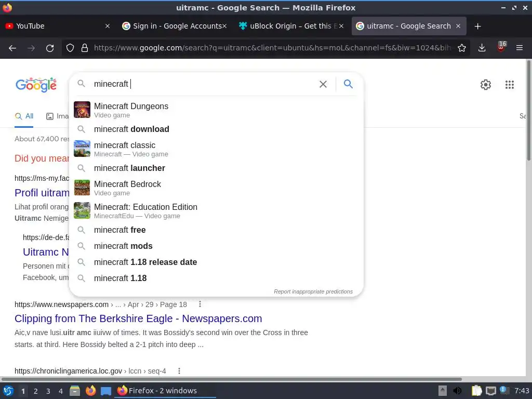Viewport: 532px width, 399px height.
Task: Click the blue search magnifier button
Action: 348,84
